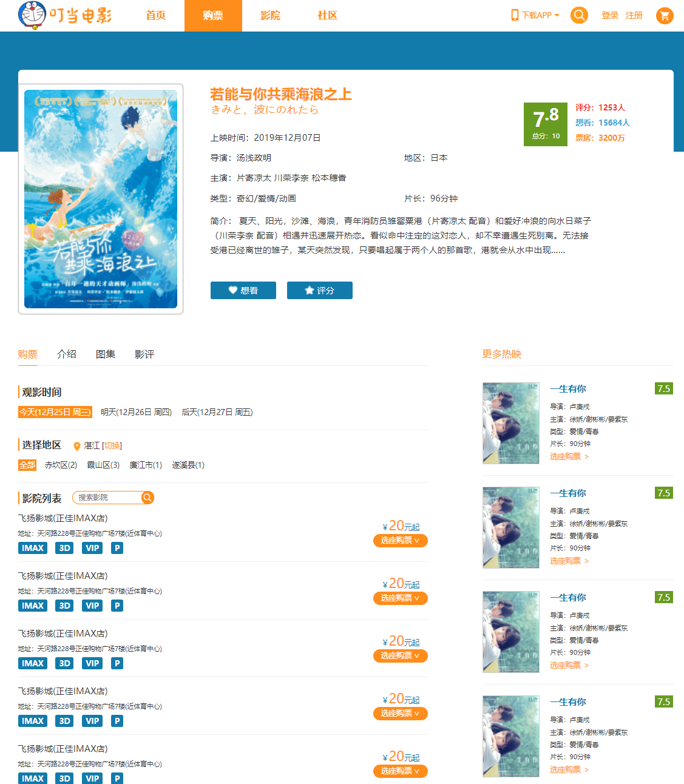Screen dimensions: 684x784
Task: Click the 7.8 rating score box
Action: tap(546, 124)
